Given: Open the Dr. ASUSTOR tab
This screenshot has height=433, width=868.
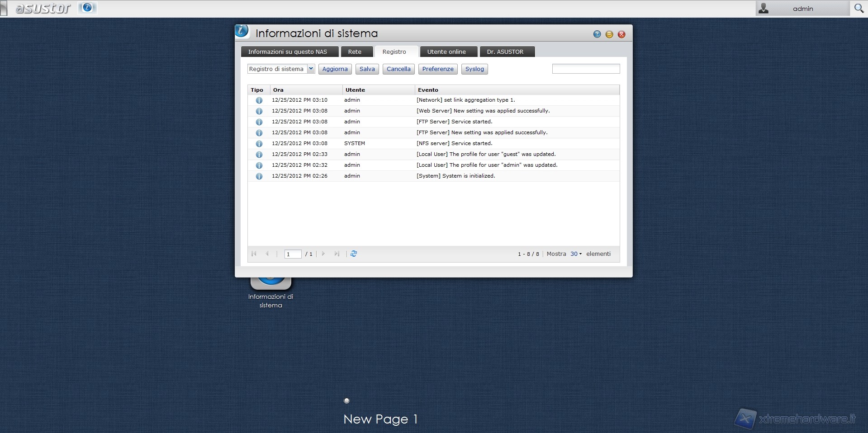Looking at the screenshot, I should point(505,52).
